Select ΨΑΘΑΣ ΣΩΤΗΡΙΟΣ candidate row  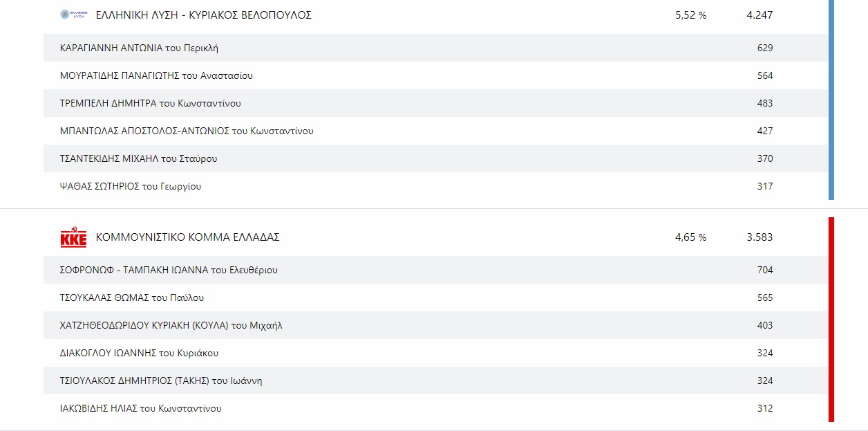pos(131,187)
